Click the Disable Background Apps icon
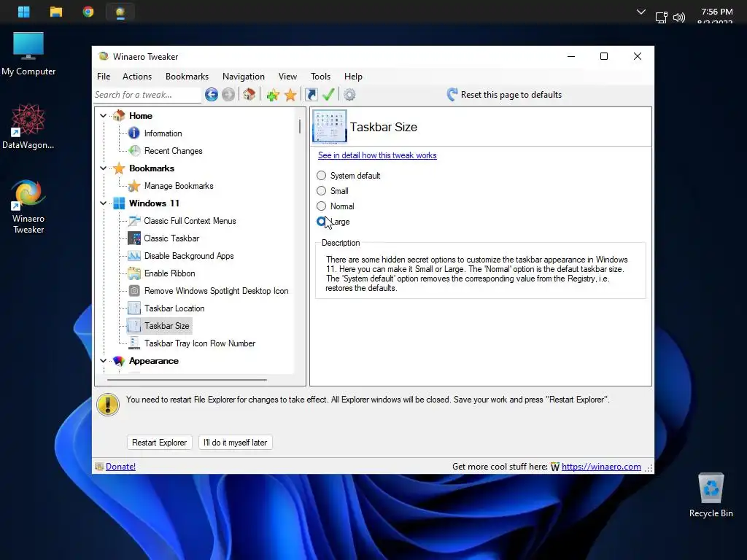This screenshot has width=747, height=560. 134,256
